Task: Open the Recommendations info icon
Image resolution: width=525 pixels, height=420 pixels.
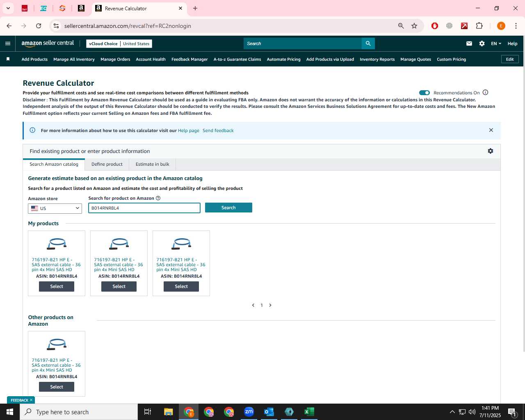Action: pyautogui.click(x=486, y=92)
